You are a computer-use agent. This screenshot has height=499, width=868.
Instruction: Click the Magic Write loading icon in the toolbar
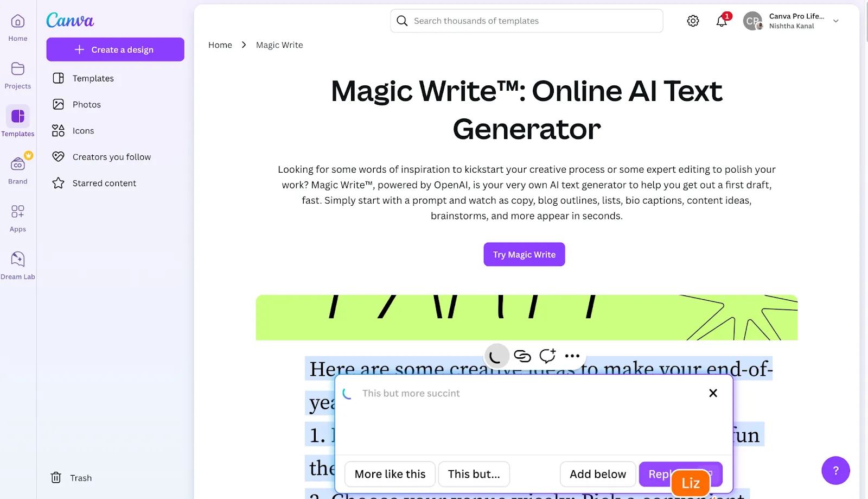[496, 356]
